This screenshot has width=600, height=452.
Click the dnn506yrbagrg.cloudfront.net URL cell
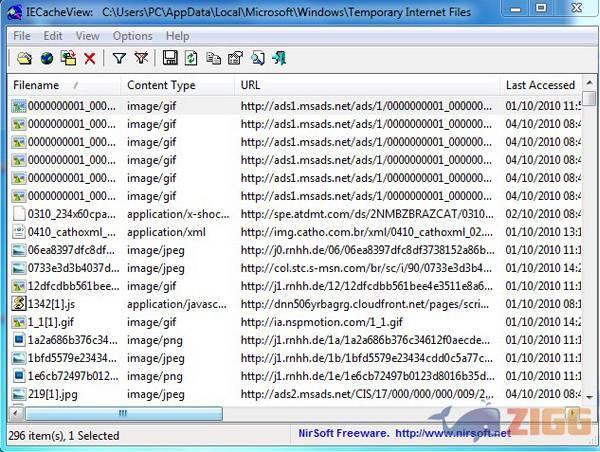coord(365,304)
